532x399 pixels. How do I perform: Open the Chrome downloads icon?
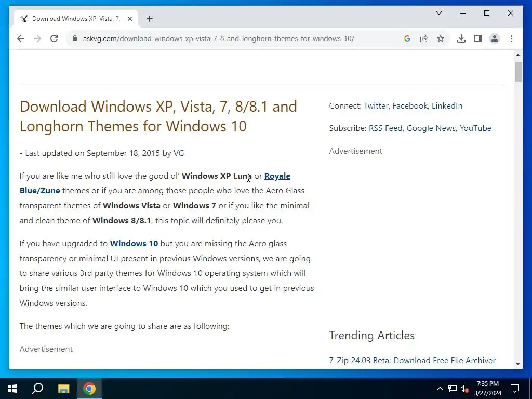pos(461,38)
